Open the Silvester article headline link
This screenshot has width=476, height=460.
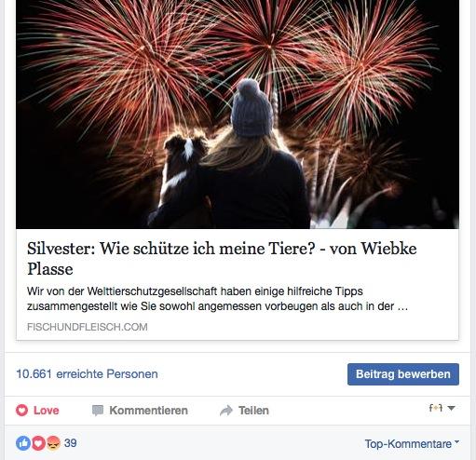222,258
